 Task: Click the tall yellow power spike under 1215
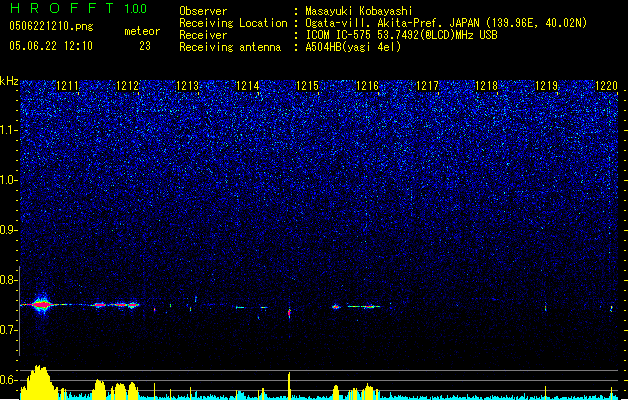(x=289, y=386)
